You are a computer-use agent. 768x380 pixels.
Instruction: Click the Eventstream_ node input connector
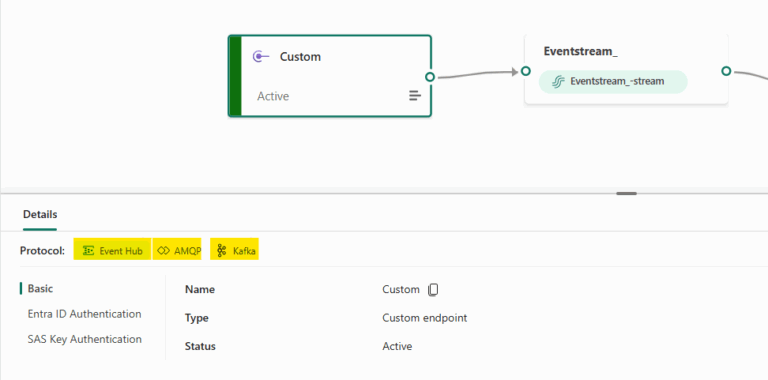pyautogui.click(x=526, y=71)
